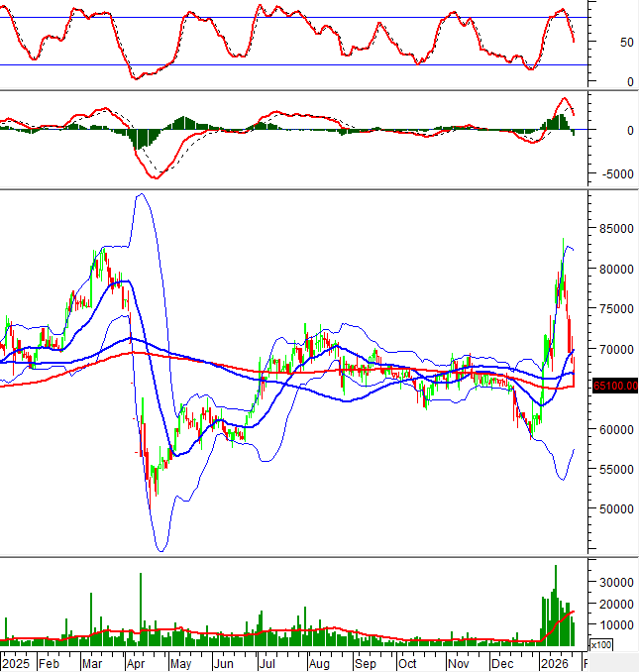Click the 50000 price axis label

click(x=615, y=509)
